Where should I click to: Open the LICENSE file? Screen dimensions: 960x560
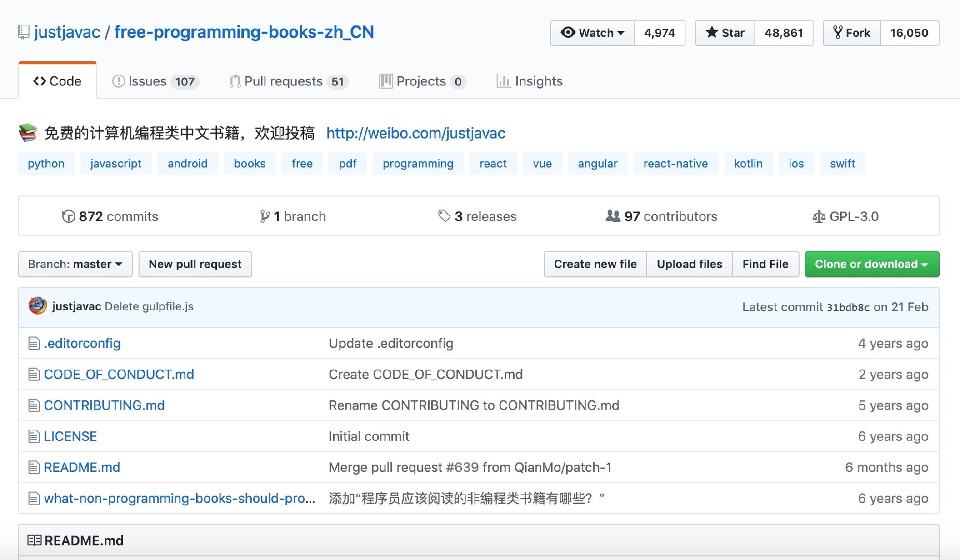[x=71, y=437]
